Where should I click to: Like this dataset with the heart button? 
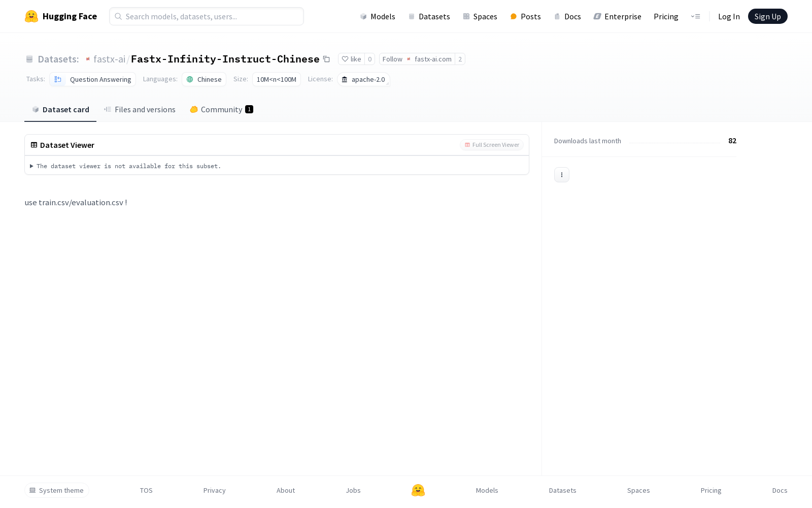351,59
